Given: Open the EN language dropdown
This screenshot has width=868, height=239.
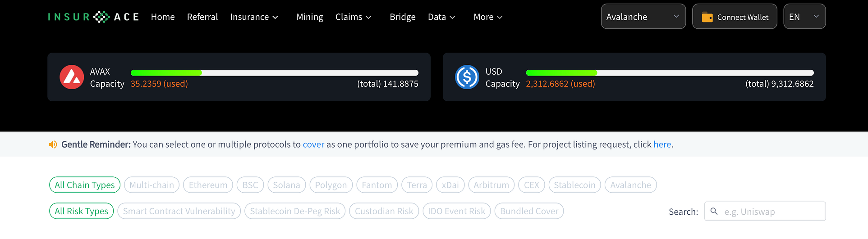Looking at the screenshot, I should pos(804,17).
